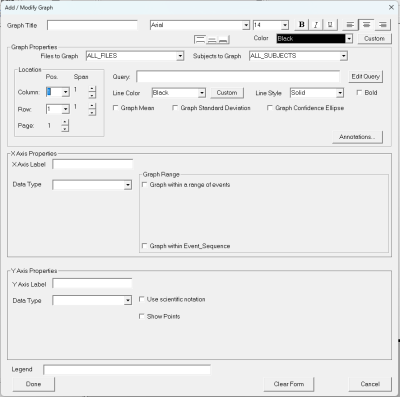
Task: Set title vertical position to middle
Action: point(212,40)
